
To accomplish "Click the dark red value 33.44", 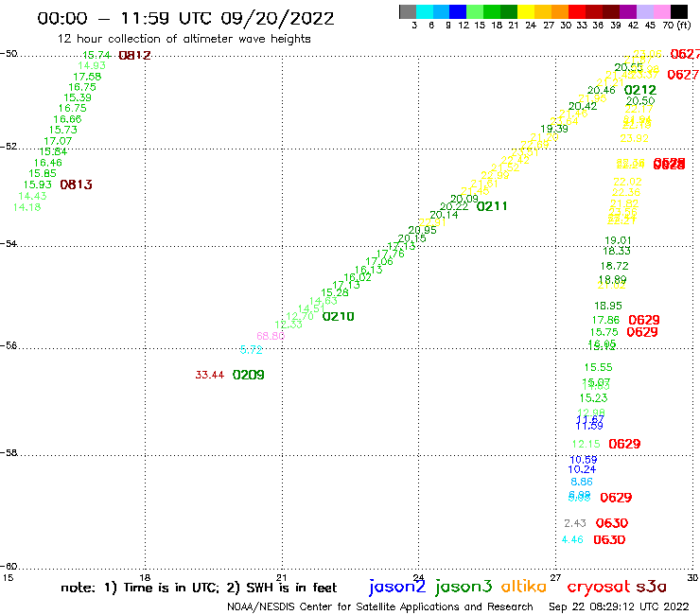I will coord(209,375).
